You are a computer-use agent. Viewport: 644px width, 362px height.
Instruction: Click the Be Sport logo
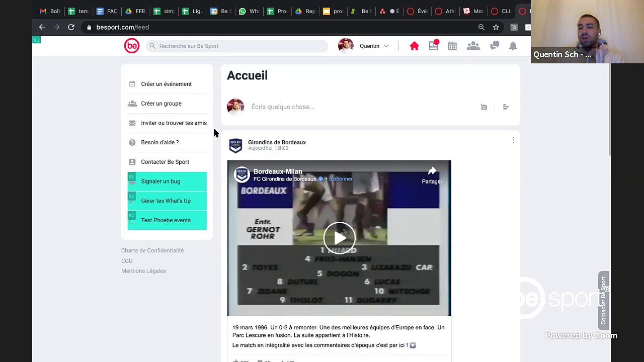point(132,46)
